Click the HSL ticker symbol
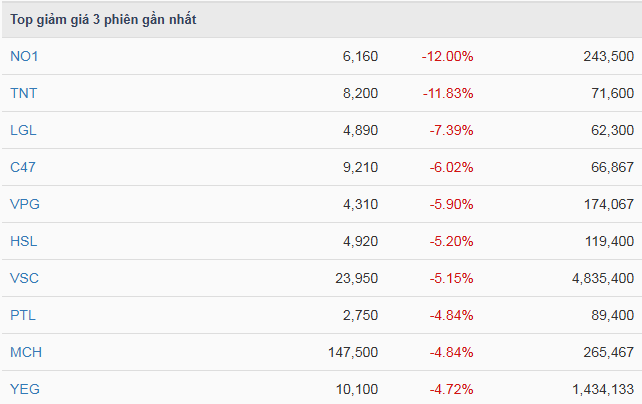Viewport: 642px width, 404px height. tap(23, 241)
